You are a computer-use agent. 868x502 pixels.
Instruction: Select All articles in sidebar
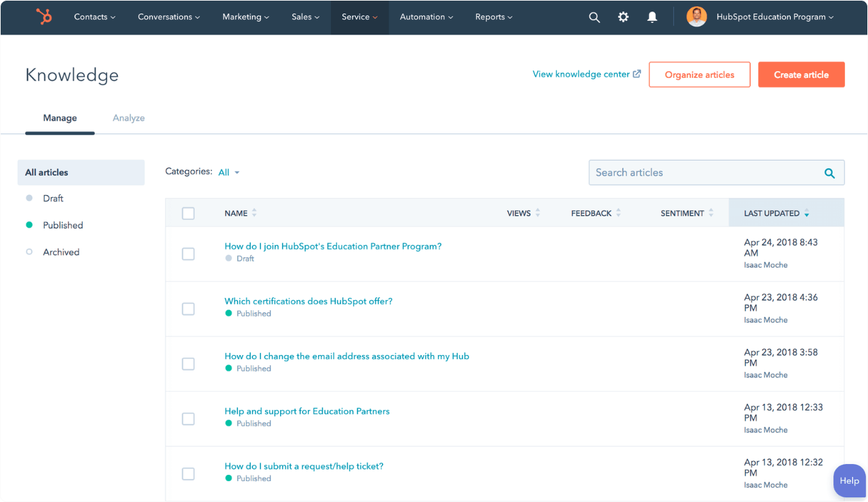tap(81, 172)
